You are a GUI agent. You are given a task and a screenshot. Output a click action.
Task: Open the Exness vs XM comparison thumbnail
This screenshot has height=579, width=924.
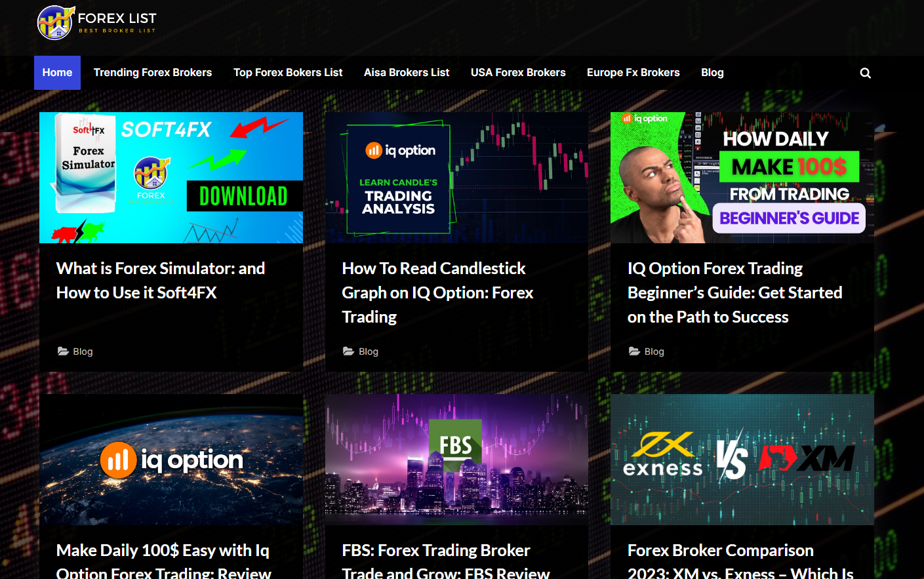[x=742, y=460]
